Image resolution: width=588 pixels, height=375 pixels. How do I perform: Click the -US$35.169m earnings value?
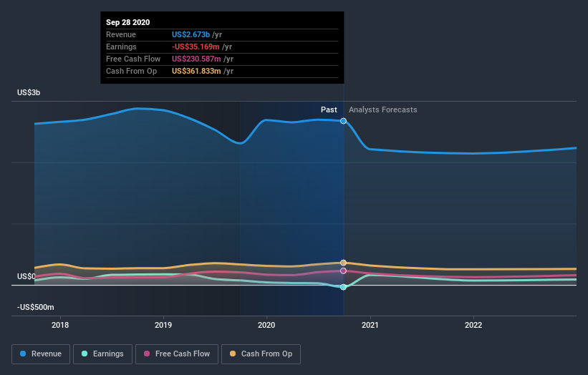point(196,47)
